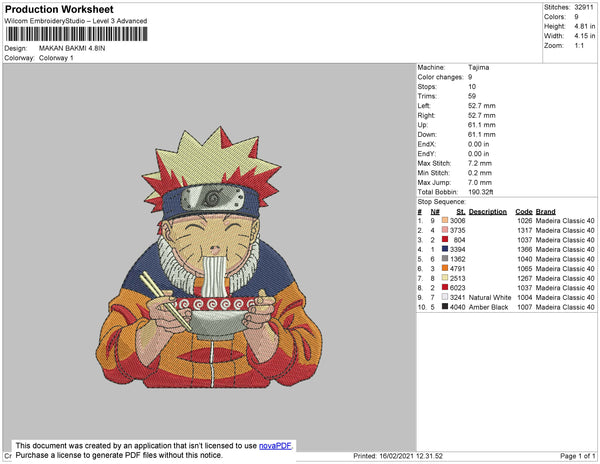The image size is (600, 464).
Task: Click thread code 1267 in stop row 7
Action: pyautogui.click(x=524, y=278)
